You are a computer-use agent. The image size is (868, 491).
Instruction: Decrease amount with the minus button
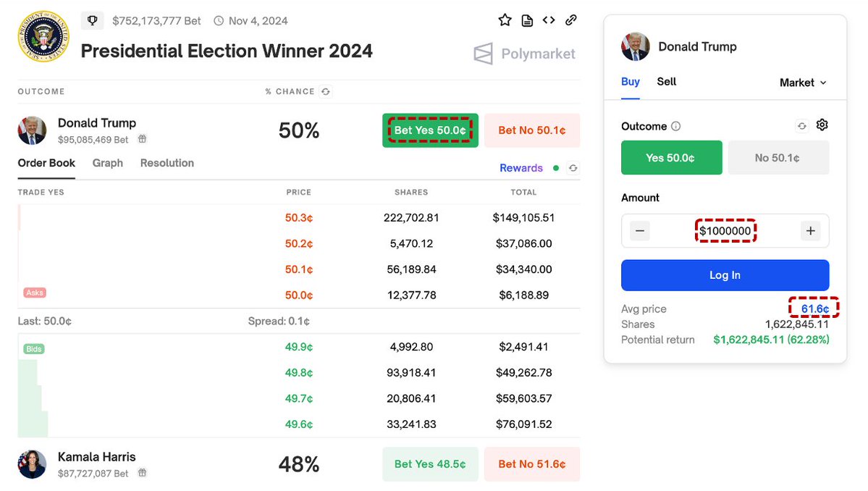pyautogui.click(x=640, y=232)
